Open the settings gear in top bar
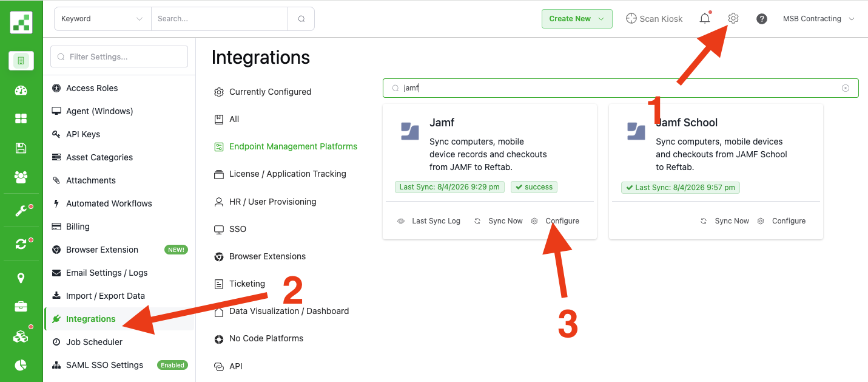This screenshot has height=382, width=868. pyautogui.click(x=733, y=18)
